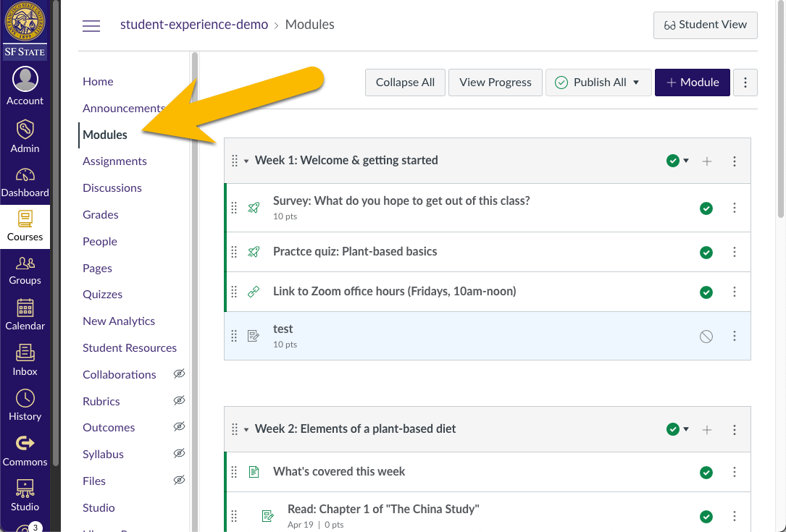Open options for the Survey item
Image resolution: width=786 pixels, height=532 pixels.
click(x=735, y=208)
